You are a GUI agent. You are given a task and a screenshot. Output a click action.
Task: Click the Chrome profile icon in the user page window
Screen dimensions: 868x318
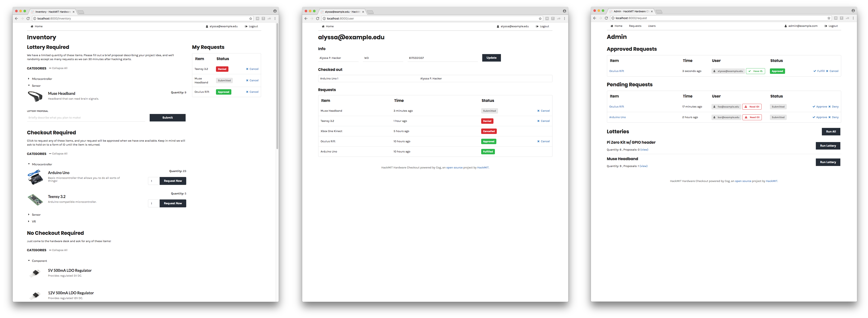564,11
